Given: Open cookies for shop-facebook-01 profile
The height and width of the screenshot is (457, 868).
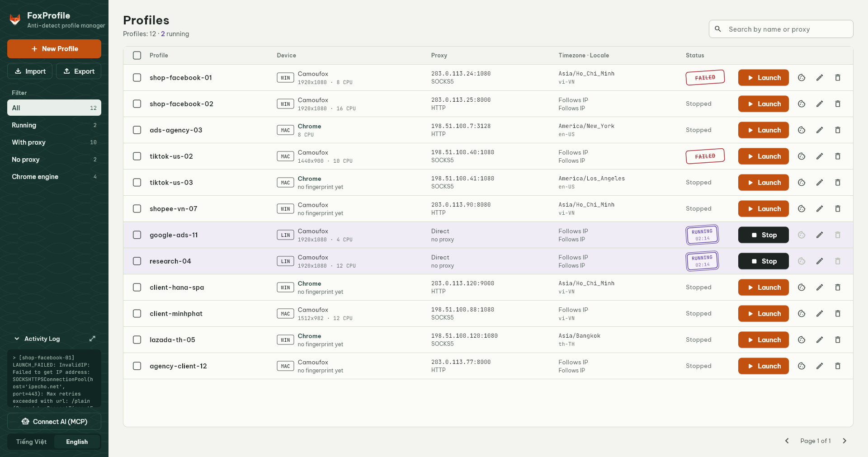Looking at the screenshot, I should [x=802, y=78].
